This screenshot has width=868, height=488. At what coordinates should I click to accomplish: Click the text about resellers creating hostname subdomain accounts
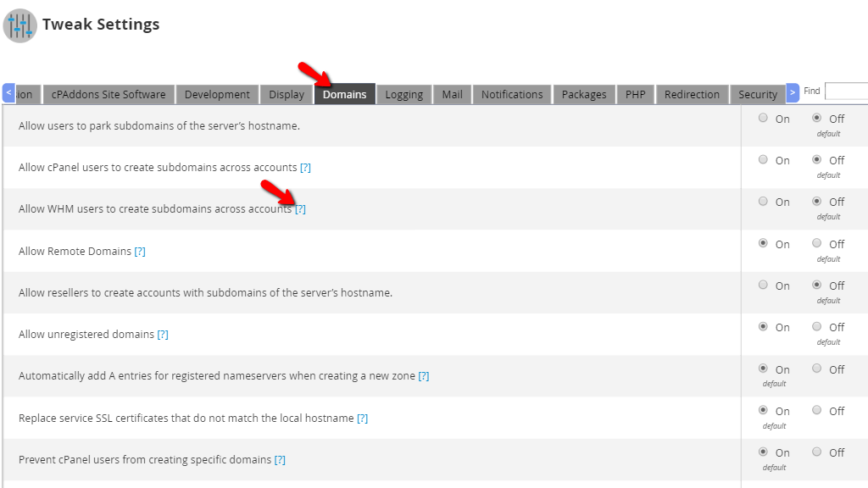pyautogui.click(x=205, y=292)
